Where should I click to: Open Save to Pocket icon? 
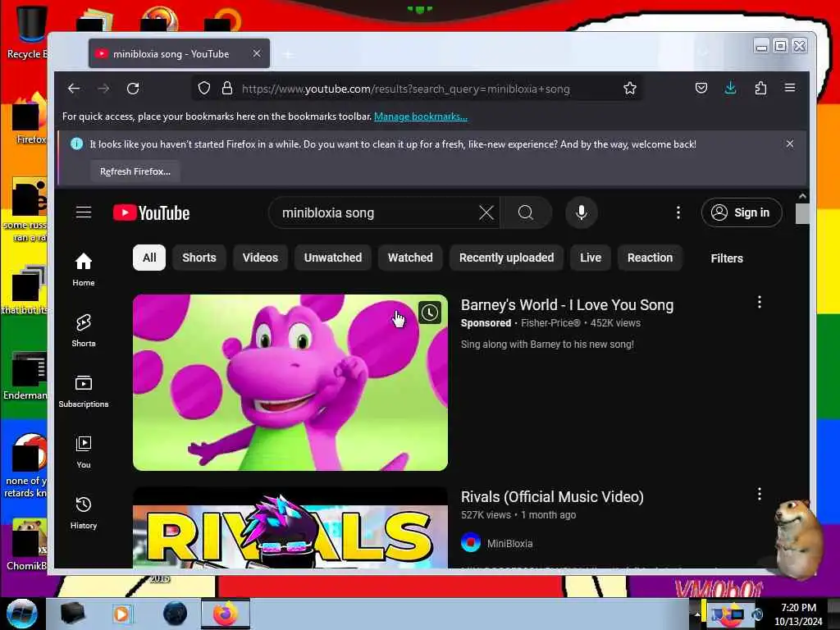click(701, 88)
